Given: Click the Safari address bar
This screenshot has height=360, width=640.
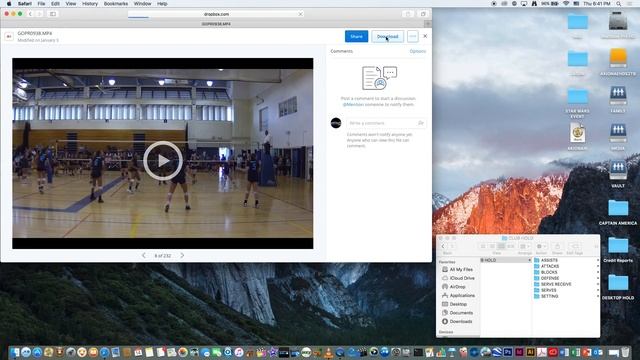Looking at the screenshot, I should (216, 14).
